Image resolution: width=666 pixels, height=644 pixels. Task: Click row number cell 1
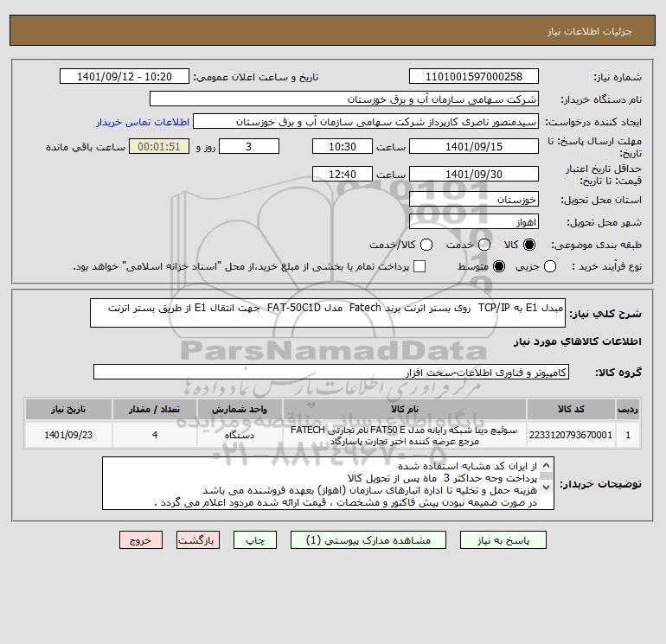pyautogui.click(x=628, y=435)
